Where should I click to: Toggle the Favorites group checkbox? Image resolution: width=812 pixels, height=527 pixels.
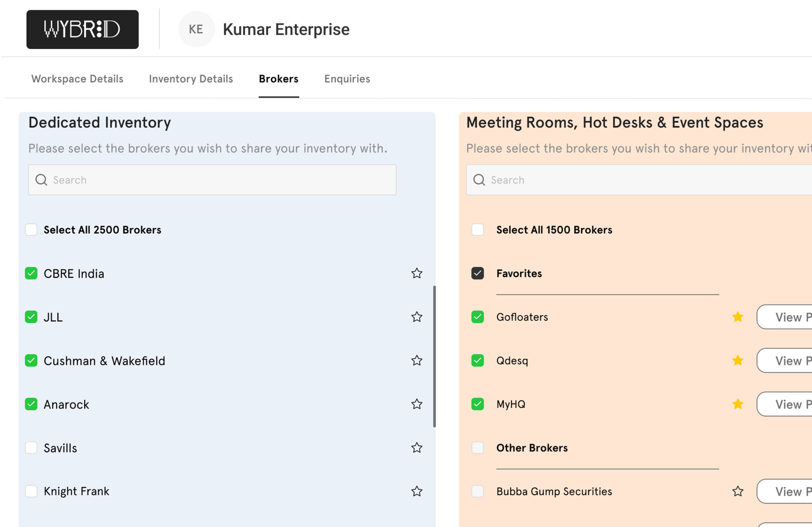[x=477, y=273]
